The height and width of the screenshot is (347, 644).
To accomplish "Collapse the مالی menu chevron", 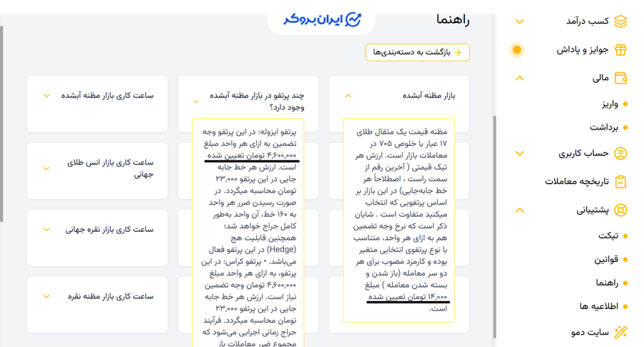I will pos(519,77).
